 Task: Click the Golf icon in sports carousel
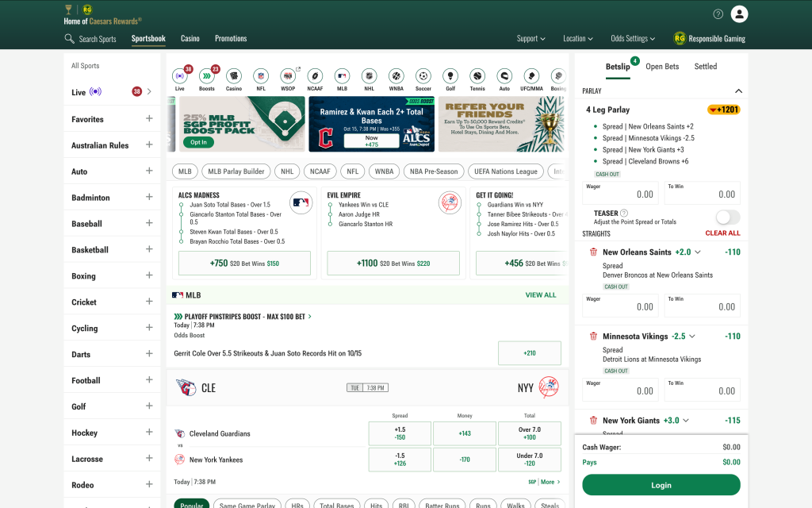click(x=450, y=76)
